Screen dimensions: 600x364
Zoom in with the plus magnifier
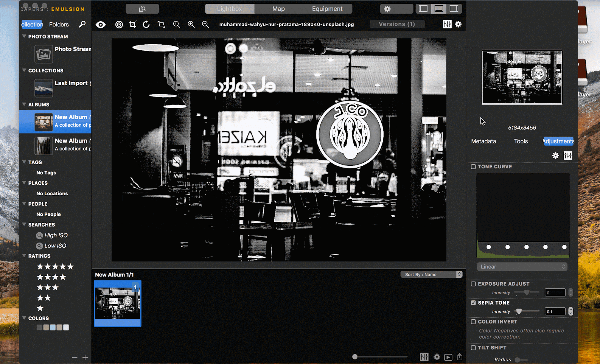pyautogui.click(x=191, y=25)
